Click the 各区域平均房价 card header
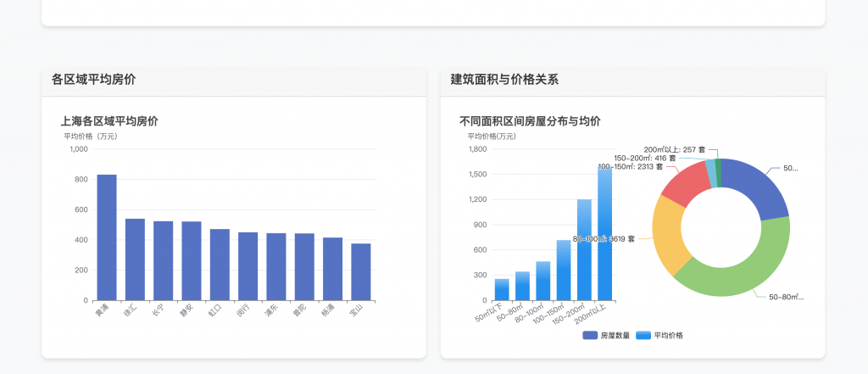Viewport: 868px width, 374px height. (234, 82)
